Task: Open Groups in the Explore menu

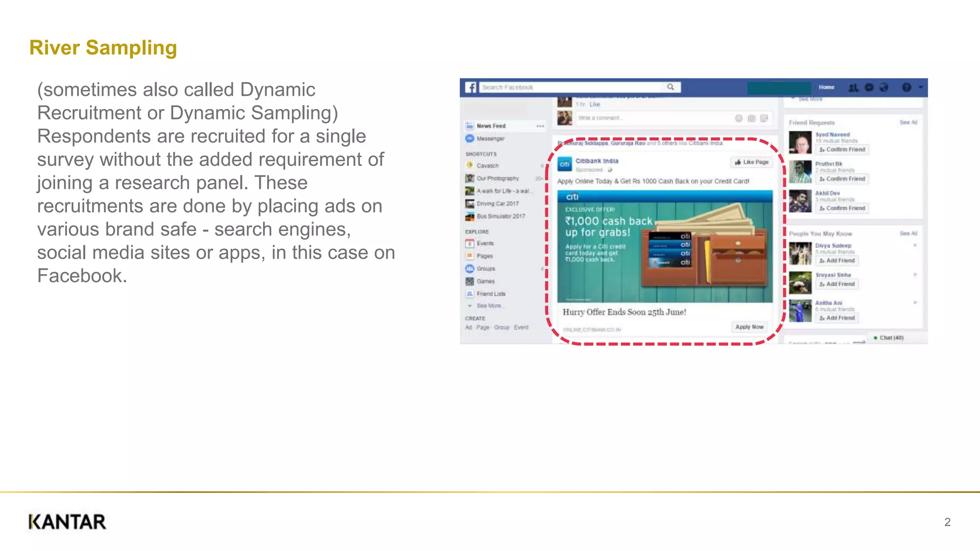Action: [486, 269]
